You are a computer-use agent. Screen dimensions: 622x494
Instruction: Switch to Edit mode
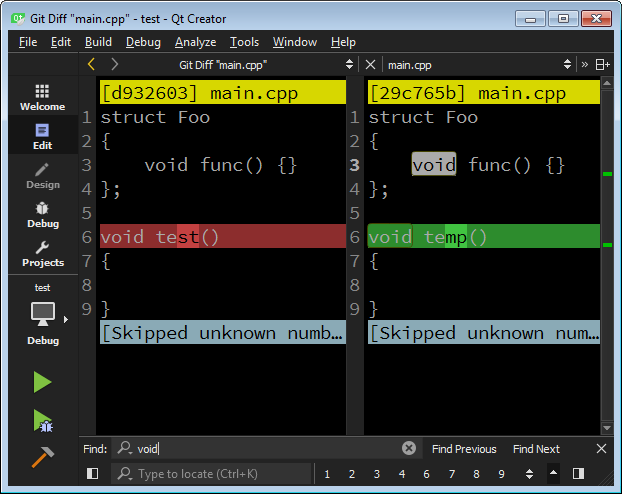click(x=42, y=136)
